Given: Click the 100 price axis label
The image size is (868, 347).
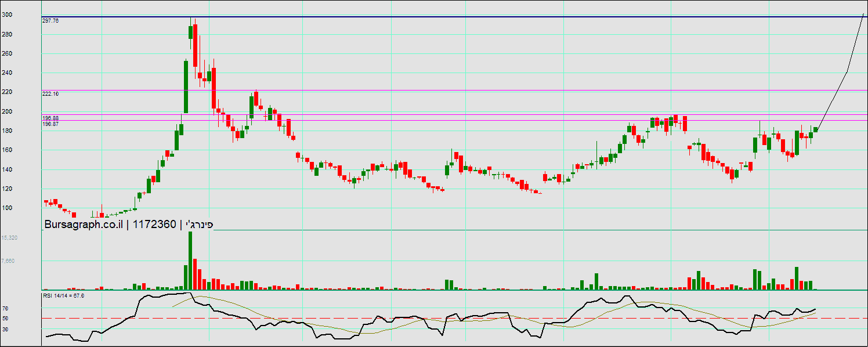Looking at the screenshot, I should [7, 208].
